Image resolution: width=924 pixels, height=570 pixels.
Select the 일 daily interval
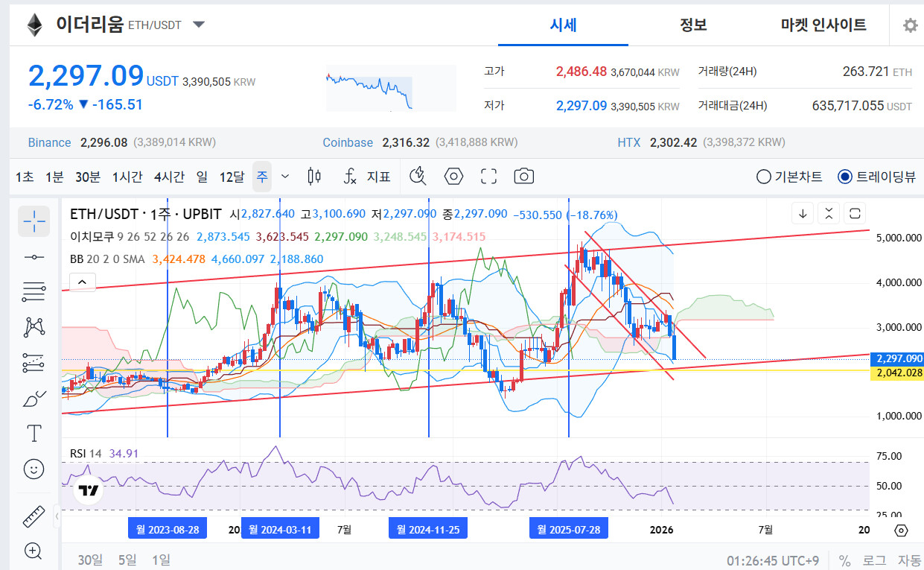(202, 177)
